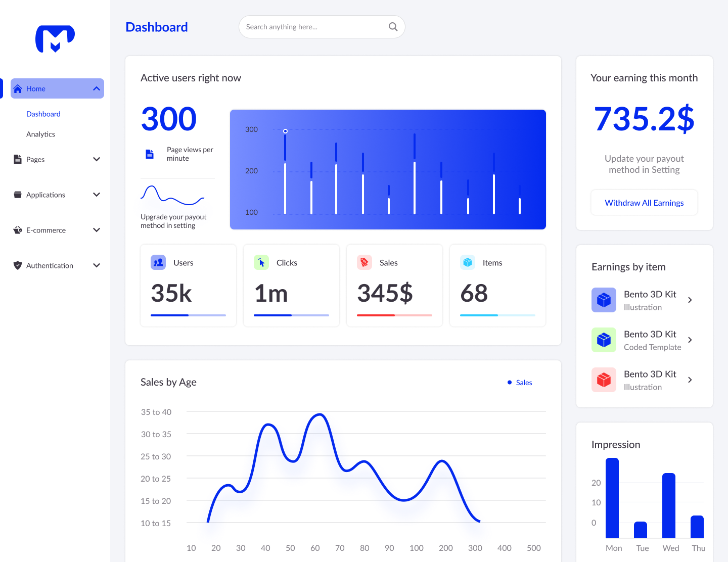Open first Bento 3D Kit Illustration arrow

click(690, 300)
